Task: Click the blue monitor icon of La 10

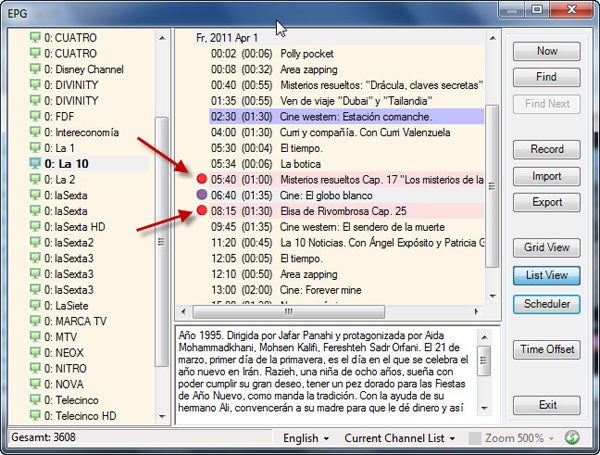Action: pos(35,163)
